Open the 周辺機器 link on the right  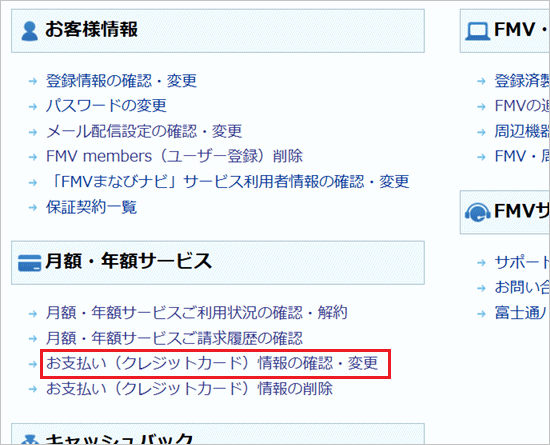pos(522,132)
